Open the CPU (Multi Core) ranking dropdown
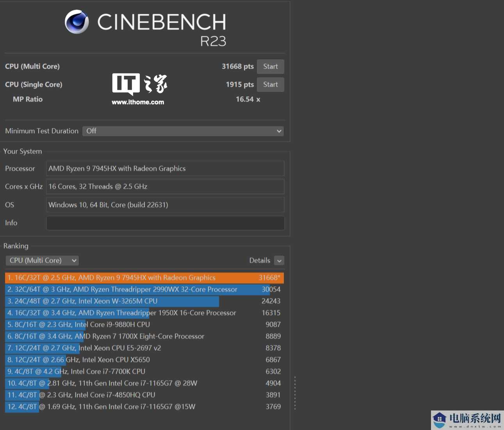This screenshot has height=430, width=504. [42, 260]
